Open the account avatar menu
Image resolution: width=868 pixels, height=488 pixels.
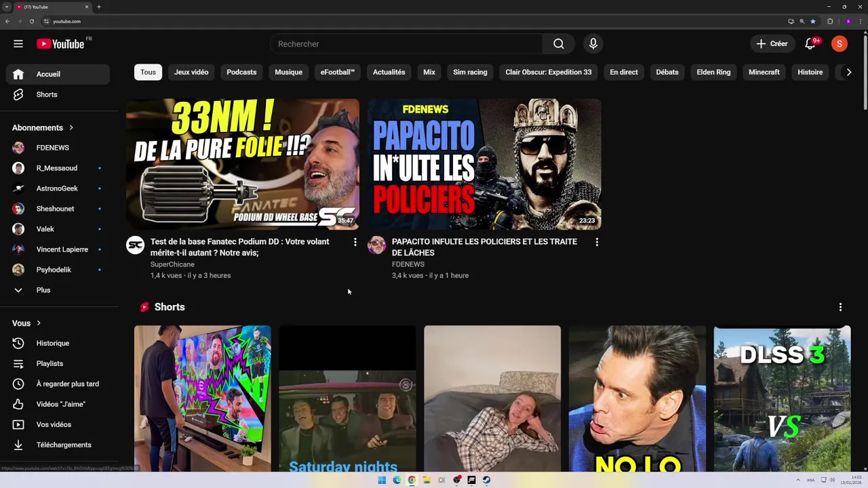(x=840, y=44)
